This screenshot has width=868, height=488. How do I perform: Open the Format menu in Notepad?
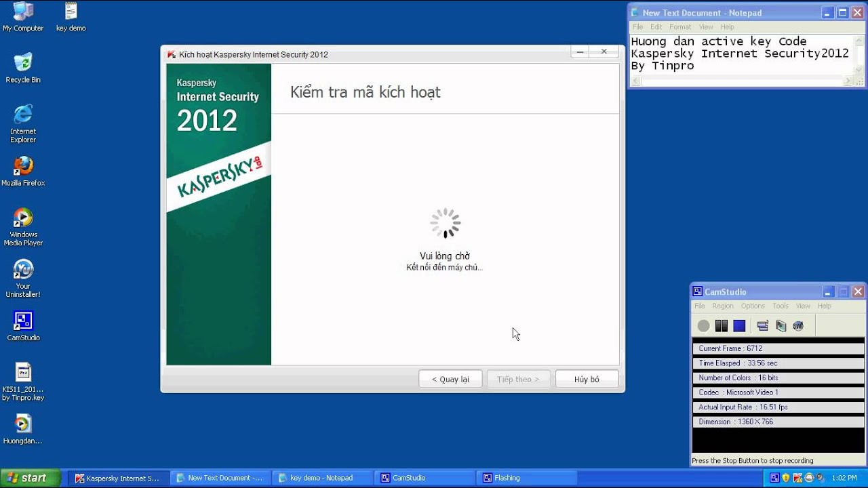[x=680, y=27]
